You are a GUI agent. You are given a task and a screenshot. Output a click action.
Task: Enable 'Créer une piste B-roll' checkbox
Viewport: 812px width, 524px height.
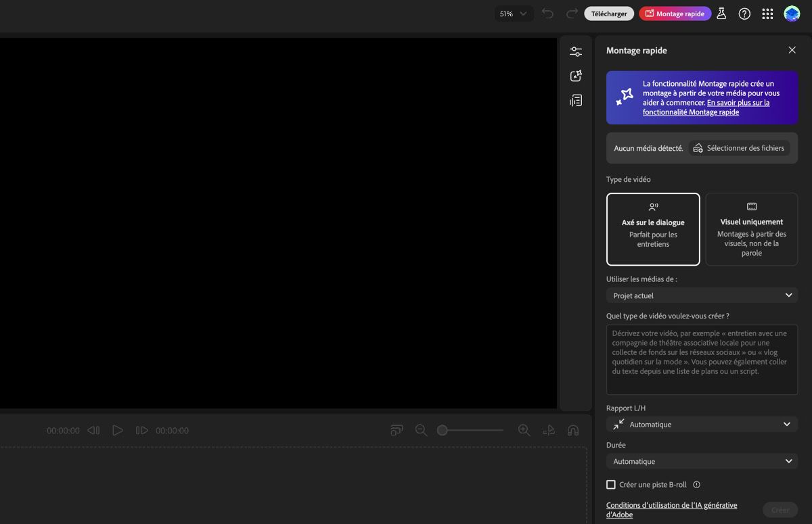[x=611, y=485]
